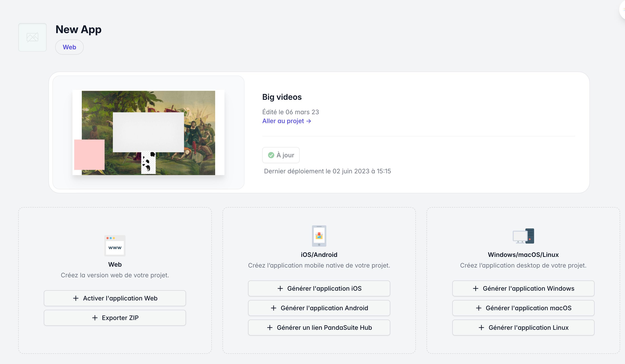625x364 pixels.
Task: Generate a PandaSuite Hub link
Action: pyautogui.click(x=319, y=328)
